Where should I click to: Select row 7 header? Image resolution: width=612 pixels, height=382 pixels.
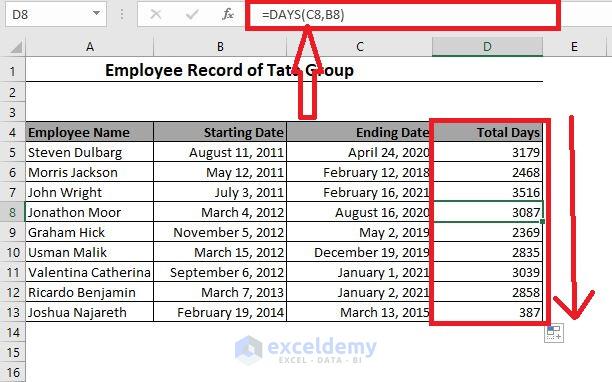coord(12,192)
